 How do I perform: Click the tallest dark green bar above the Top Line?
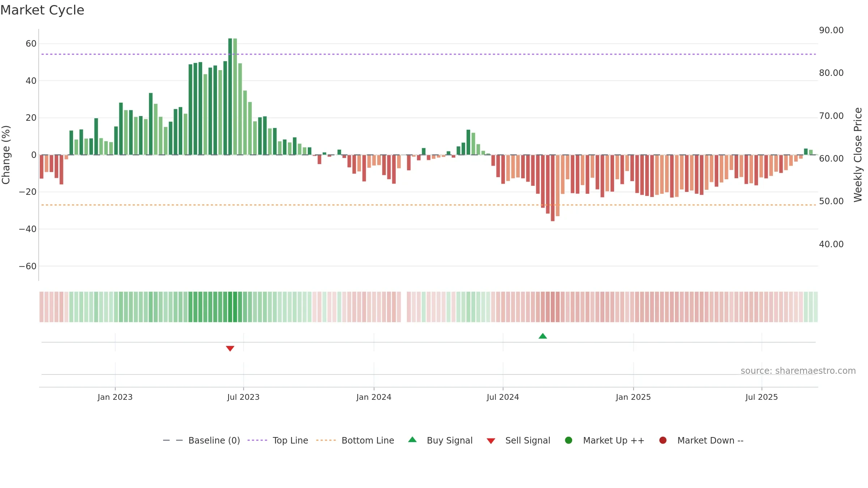[230, 97]
